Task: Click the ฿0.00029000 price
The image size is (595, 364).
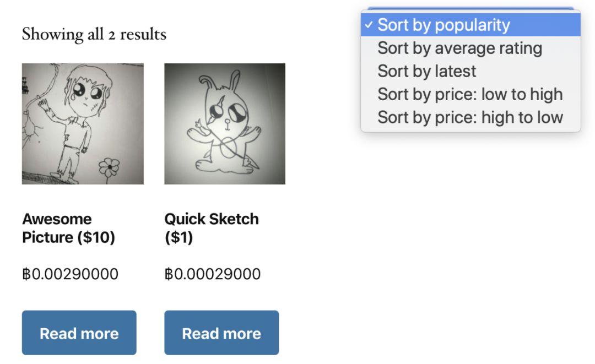Action: [213, 274]
